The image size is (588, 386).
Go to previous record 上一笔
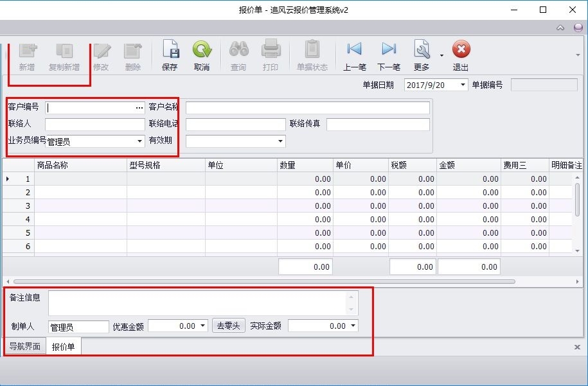click(354, 49)
